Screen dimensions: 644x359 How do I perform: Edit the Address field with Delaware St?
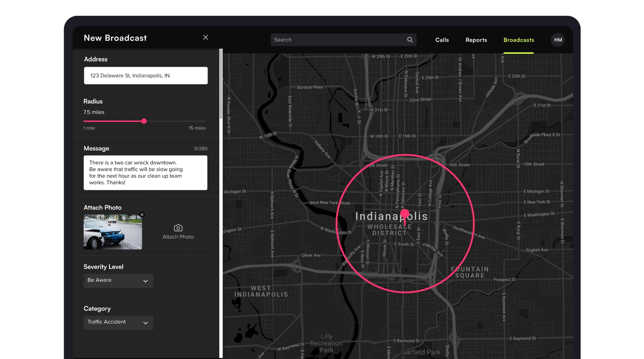pyautogui.click(x=146, y=76)
